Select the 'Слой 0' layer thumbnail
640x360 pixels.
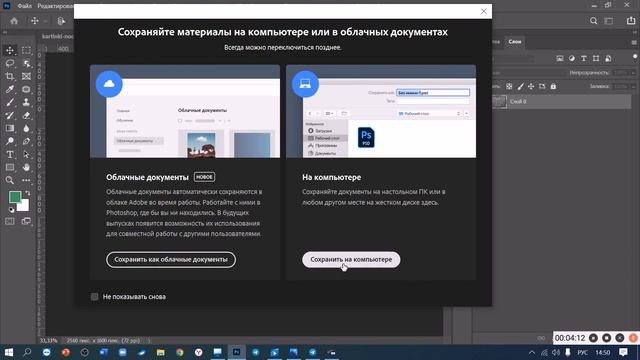[499, 101]
